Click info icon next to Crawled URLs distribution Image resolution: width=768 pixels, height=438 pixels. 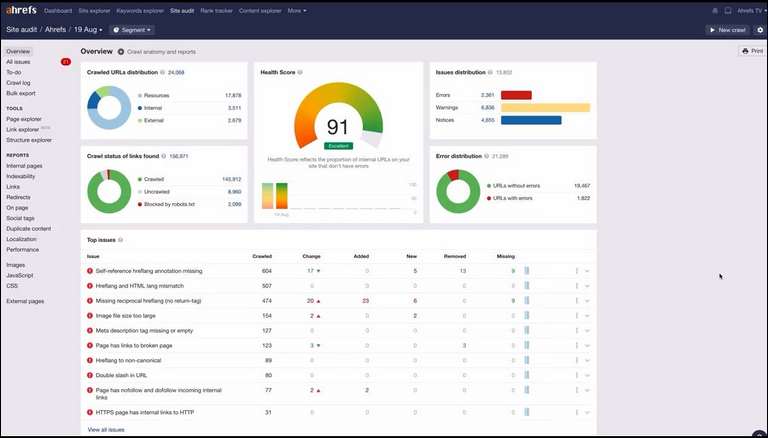point(163,73)
